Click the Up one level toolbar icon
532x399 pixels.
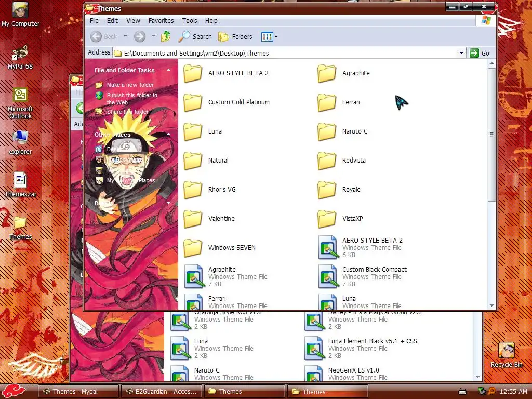[166, 36]
